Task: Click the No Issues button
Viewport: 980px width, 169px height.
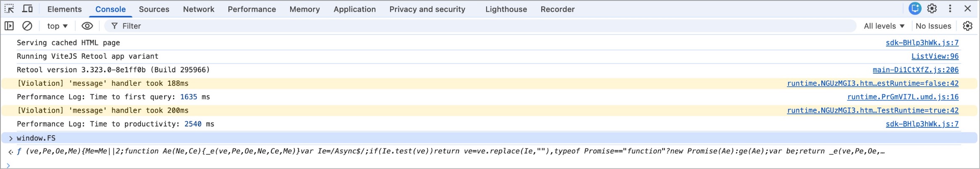Action: pos(933,26)
